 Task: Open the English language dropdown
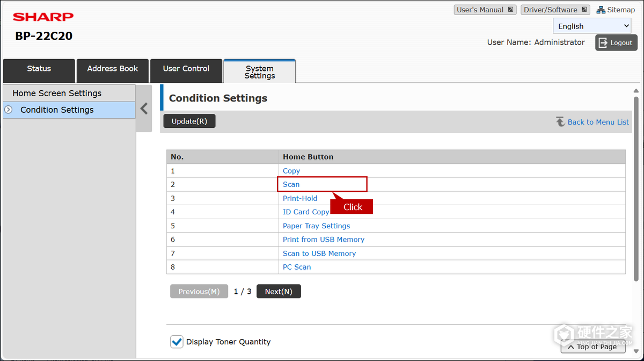coord(592,26)
